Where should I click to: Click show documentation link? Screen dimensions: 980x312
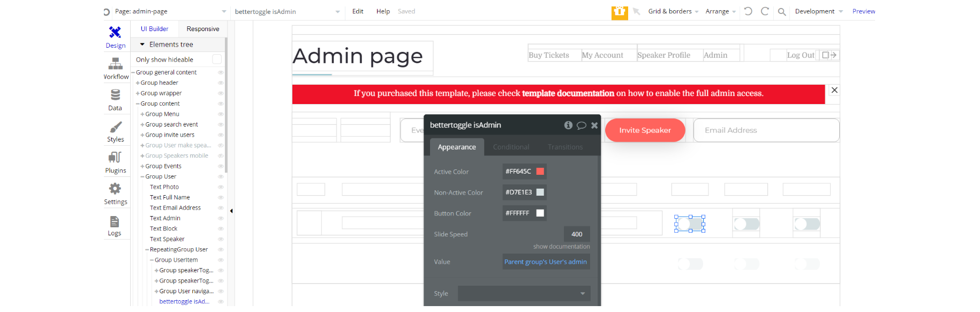point(561,247)
